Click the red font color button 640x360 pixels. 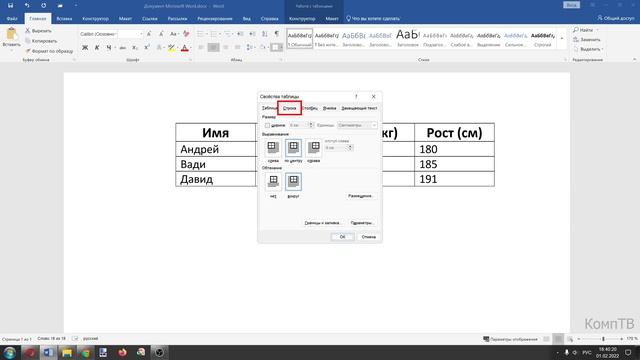tap(184, 48)
